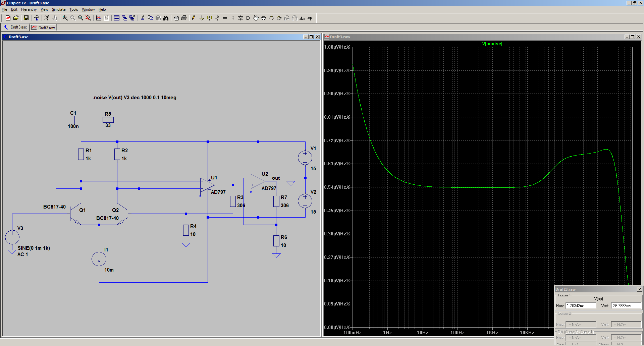Click the zoom in magnifier
The height and width of the screenshot is (346, 644).
[65, 18]
